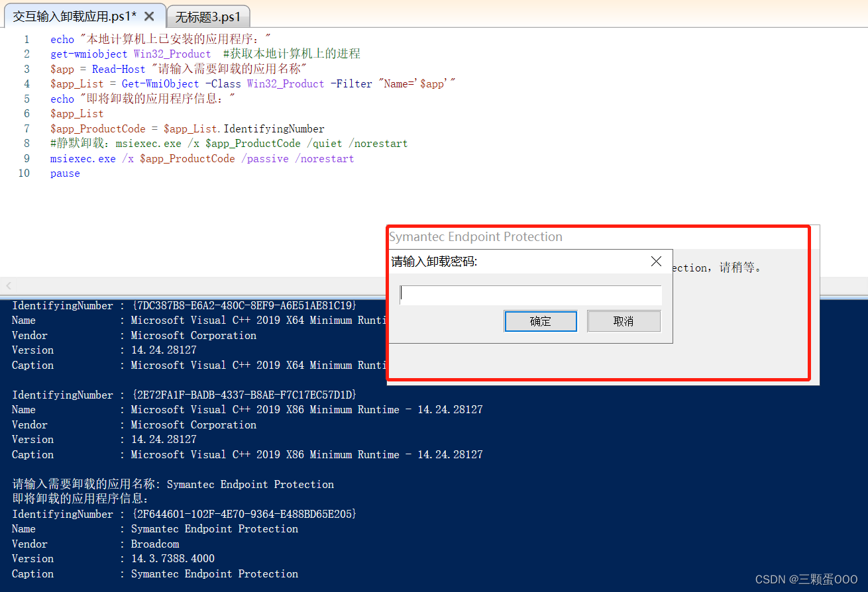Click IdentifyingNumber {2E72FA1F-BADB-4337-B8AE-F7C17EC57D1D} in console
Screen dimensions: 868x592
click(x=184, y=395)
